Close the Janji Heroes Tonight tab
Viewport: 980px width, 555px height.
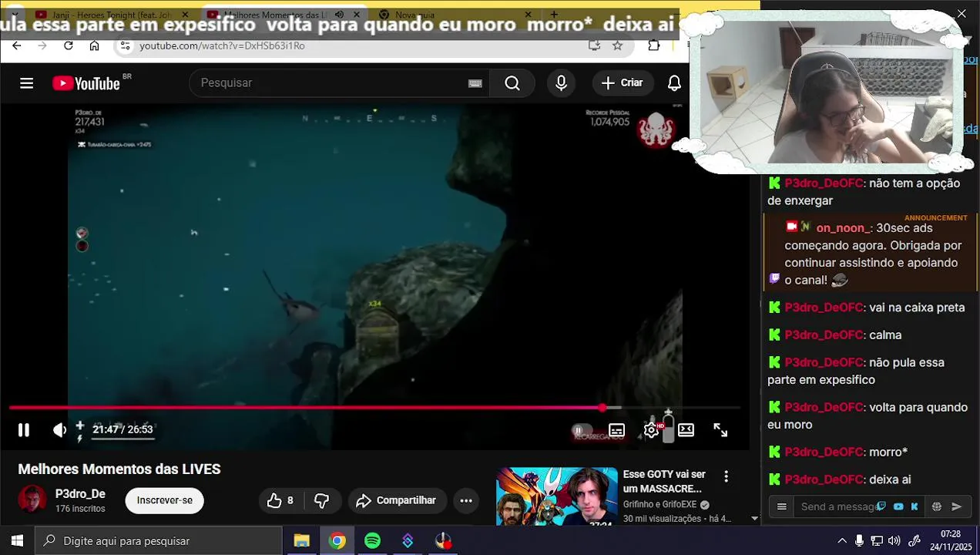(x=185, y=15)
